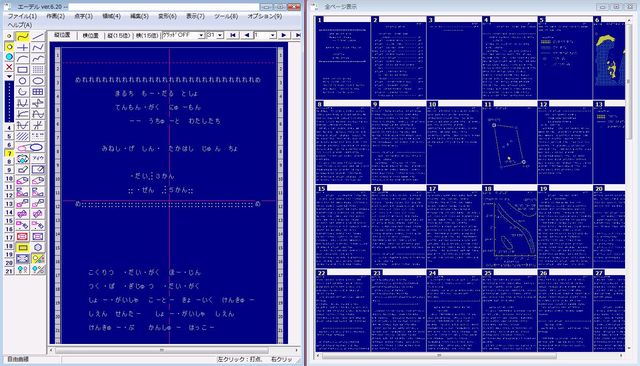Select layer number 21 in sidebar

point(9,271)
